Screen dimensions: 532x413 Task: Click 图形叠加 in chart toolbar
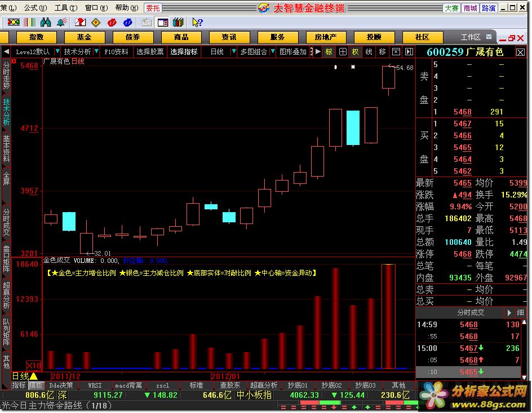(x=292, y=52)
